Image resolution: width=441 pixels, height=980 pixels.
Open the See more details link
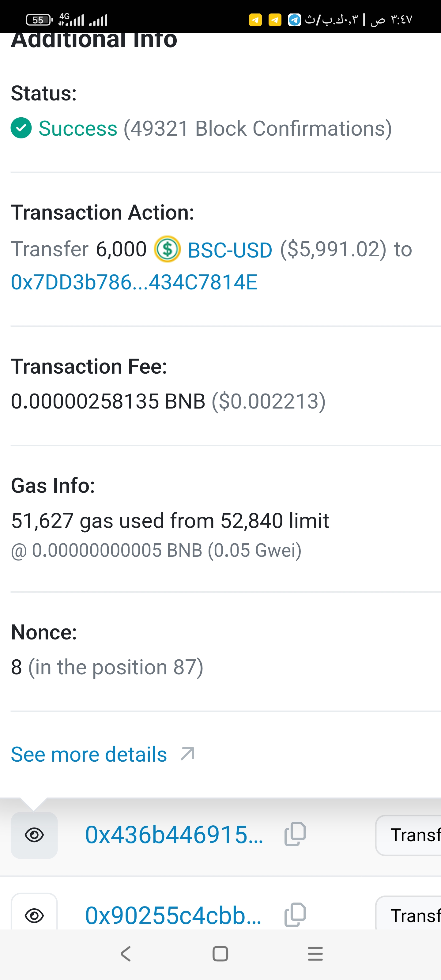click(89, 754)
